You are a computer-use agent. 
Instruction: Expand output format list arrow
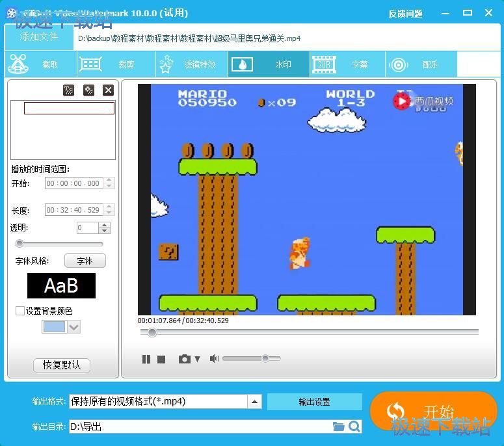(x=254, y=402)
